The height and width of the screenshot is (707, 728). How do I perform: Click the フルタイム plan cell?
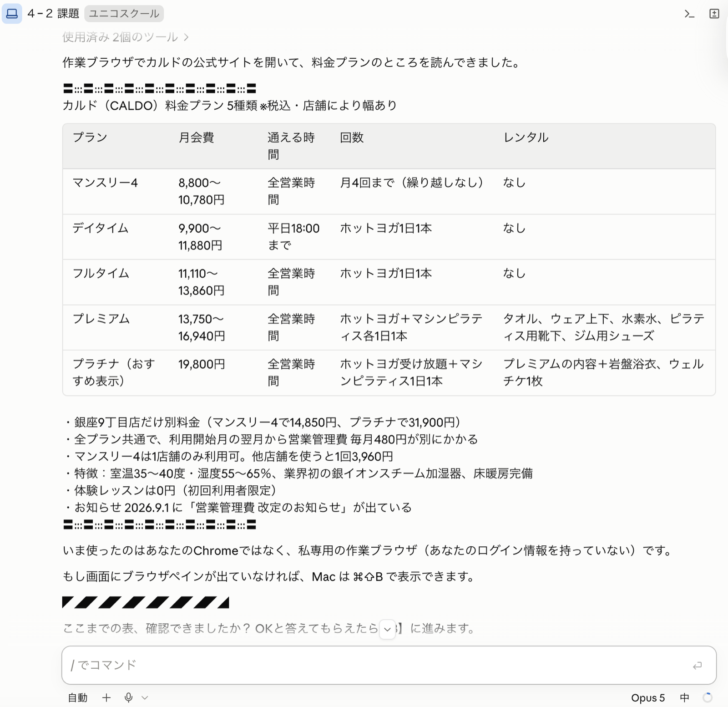pyautogui.click(x=101, y=273)
